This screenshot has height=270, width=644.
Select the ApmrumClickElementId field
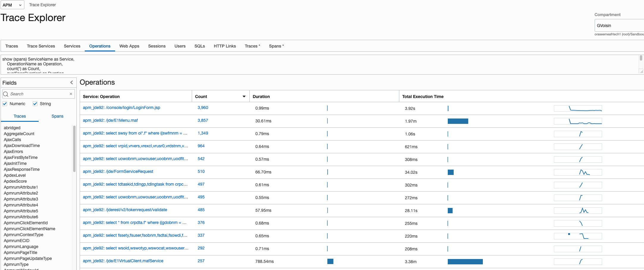click(26, 223)
